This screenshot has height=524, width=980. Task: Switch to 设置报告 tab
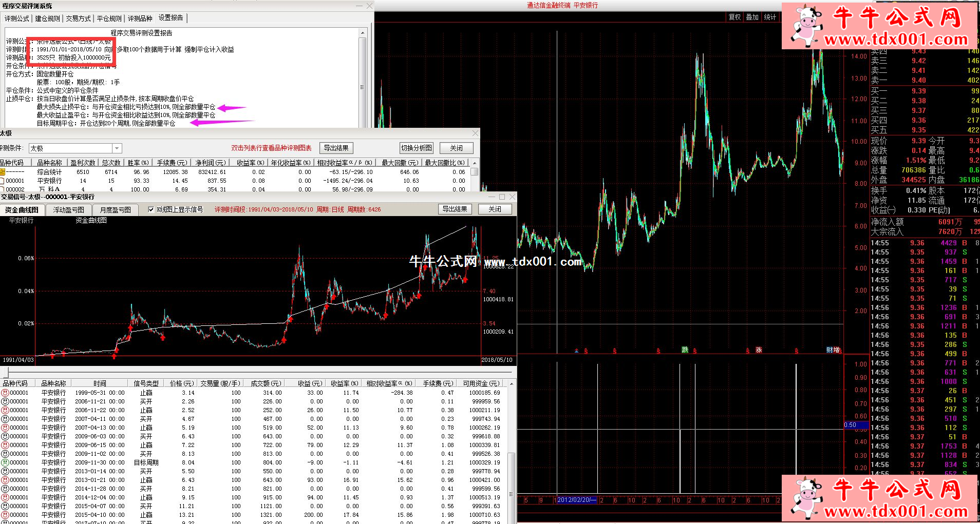[x=171, y=18]
